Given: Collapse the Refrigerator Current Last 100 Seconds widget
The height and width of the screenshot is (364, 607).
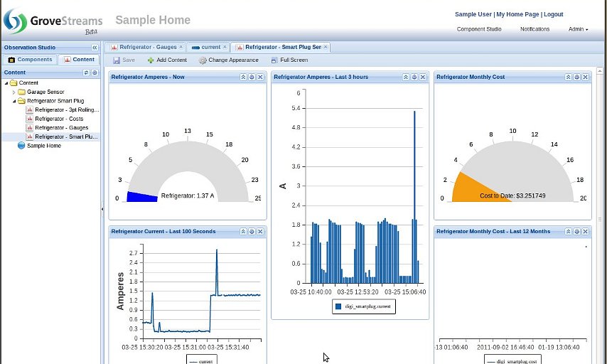Looking at the screenshot, I should pyautogui.click(x=243, y=231).
